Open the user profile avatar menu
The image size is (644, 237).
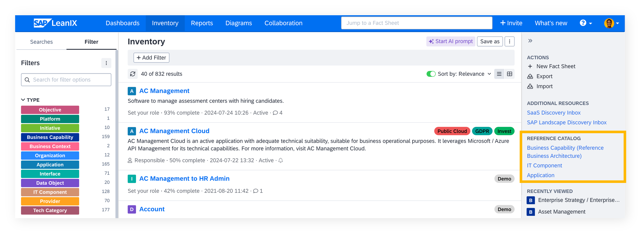tap(611, 23)
